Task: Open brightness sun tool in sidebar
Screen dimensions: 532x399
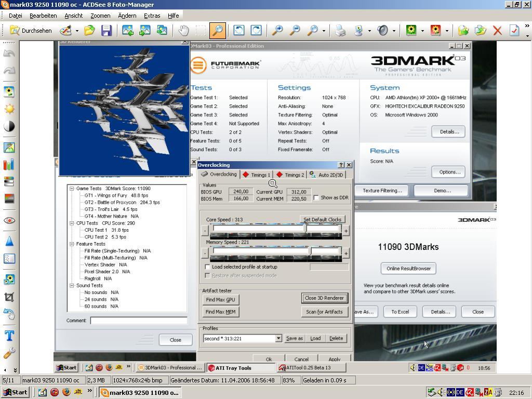Action: 9,109
